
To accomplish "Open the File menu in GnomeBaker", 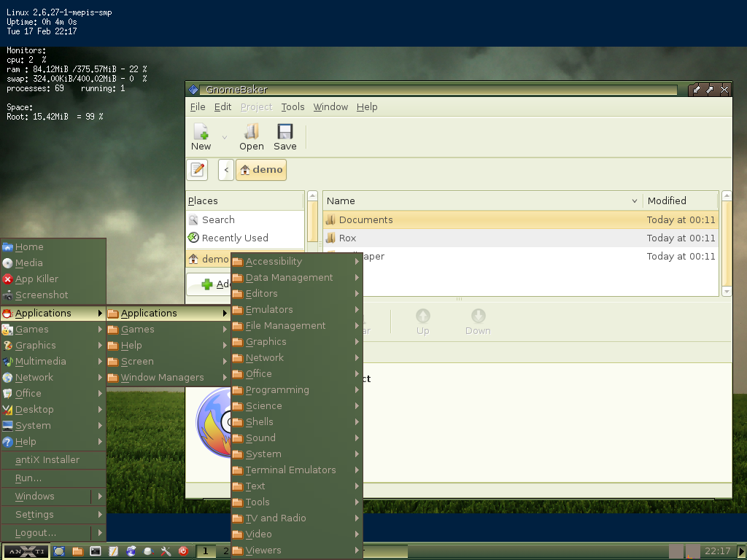I will coord(198,107).
